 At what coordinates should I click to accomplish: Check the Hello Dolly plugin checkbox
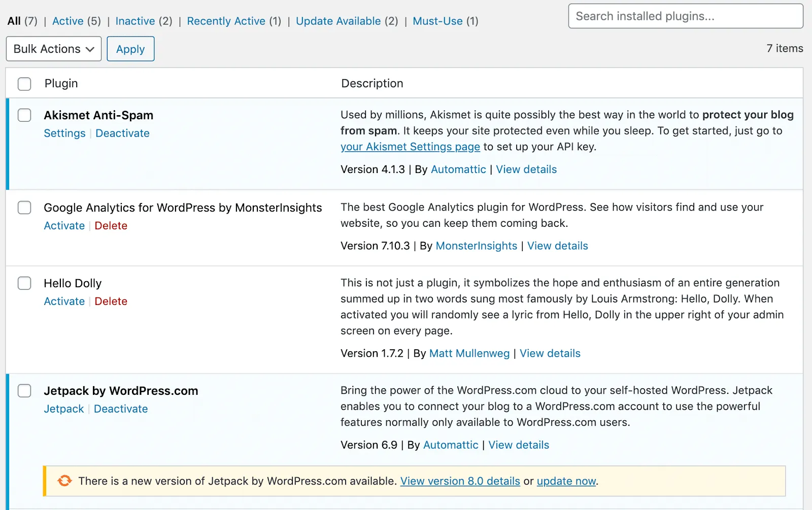click(24, 283)
